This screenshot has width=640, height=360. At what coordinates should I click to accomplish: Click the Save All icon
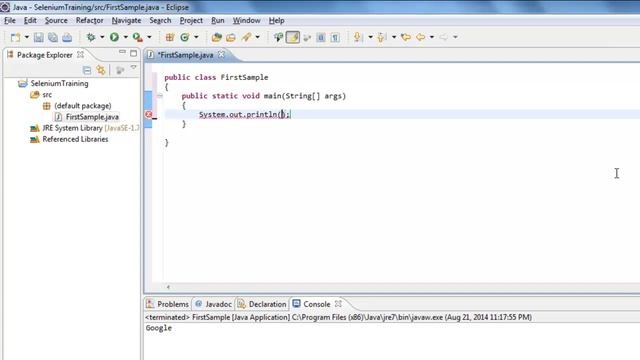point(53,38)
